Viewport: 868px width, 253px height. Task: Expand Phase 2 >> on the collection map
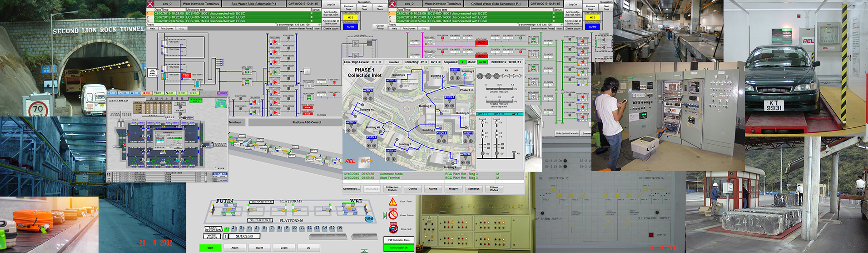pyautogui.click(x=467, y=90)
